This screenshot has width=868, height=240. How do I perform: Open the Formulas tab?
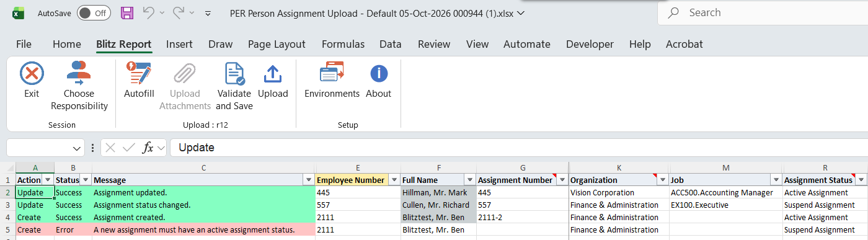(x=343, y=44)
